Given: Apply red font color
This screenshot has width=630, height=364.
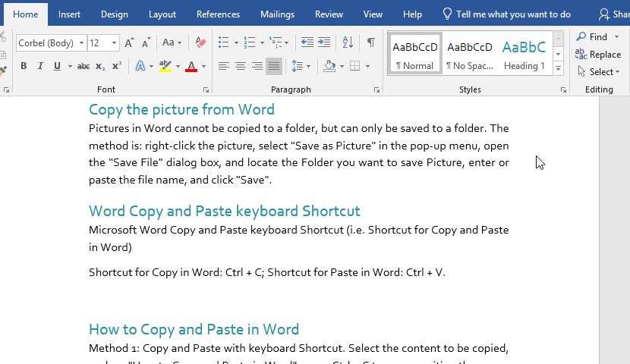Looking at the screenshot, I should [x=191, y=66].
